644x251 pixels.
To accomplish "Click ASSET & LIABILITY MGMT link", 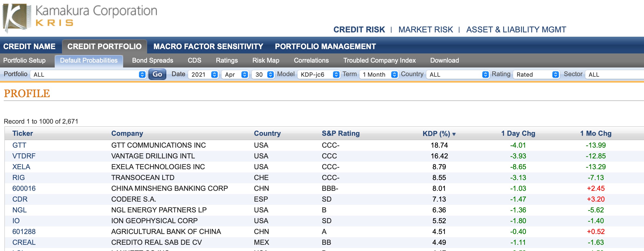I will pyautogui.click(x=516, y=29).
